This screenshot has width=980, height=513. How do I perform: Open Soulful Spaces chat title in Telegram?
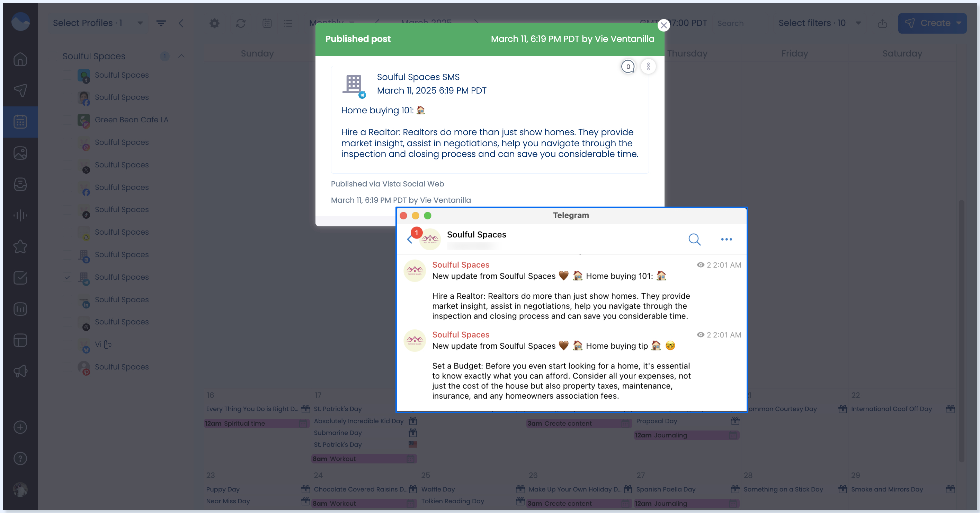(476, 235)
